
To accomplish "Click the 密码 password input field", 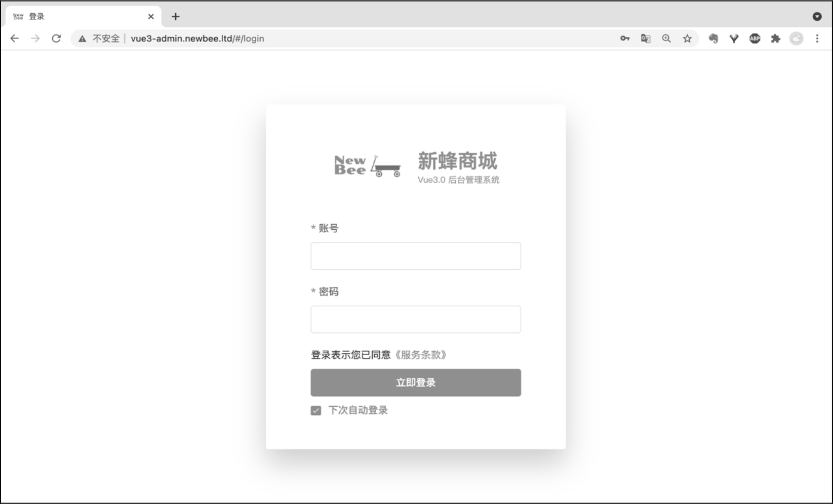I will [x=416, y=319].
